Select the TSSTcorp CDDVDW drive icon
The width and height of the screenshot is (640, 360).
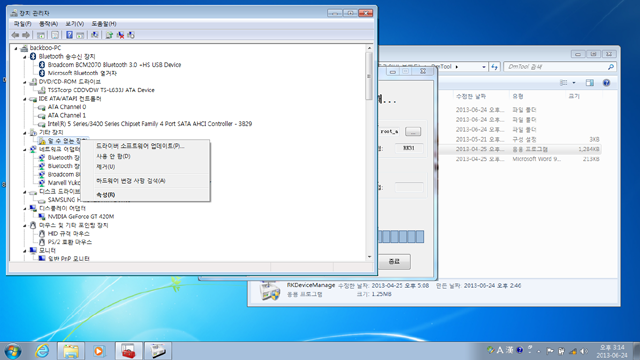point(42,90)
